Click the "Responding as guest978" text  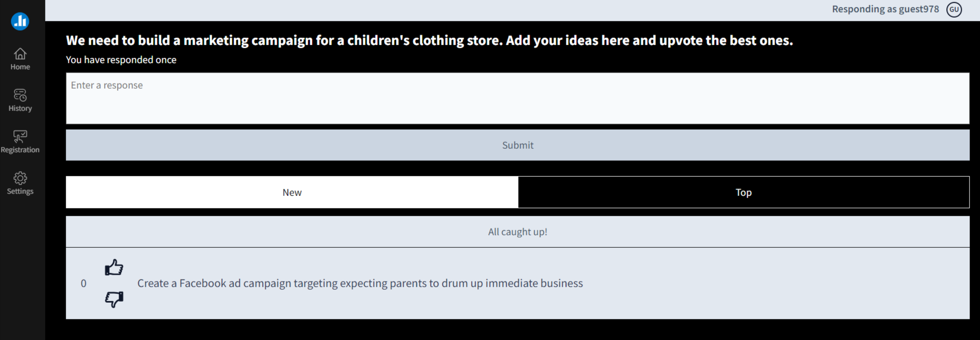(885, 9)
